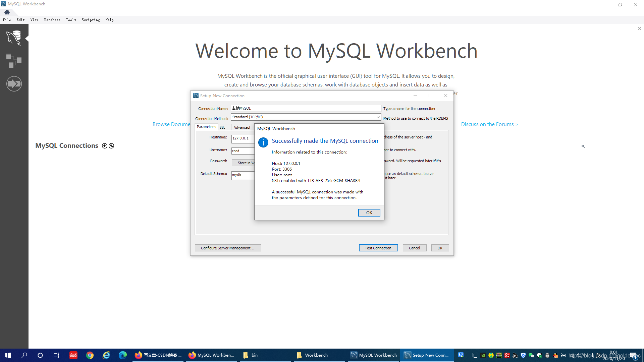Click the home tab icon
The height and width of the screenshot is (362, 644).
[7, 12]
